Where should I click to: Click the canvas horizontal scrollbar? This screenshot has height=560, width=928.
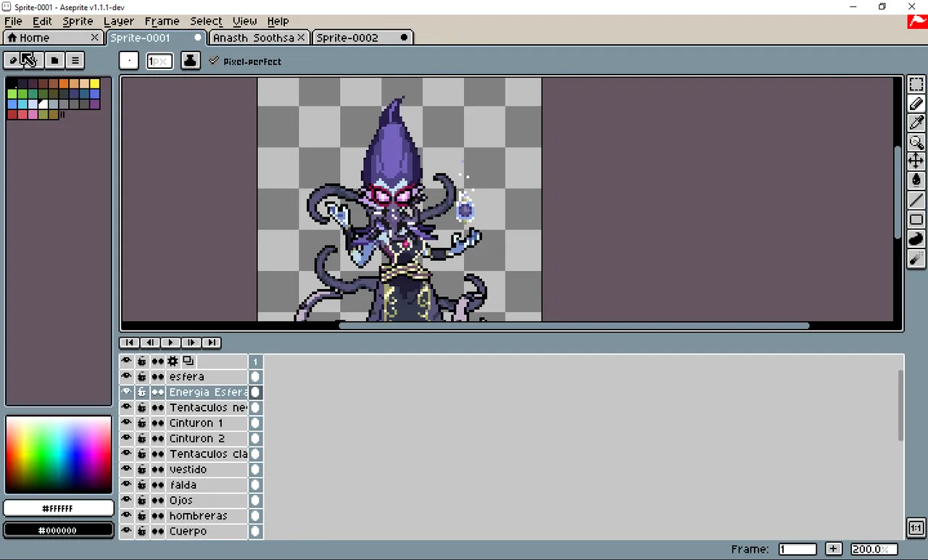pyautogui.click(x=573, y=325)
